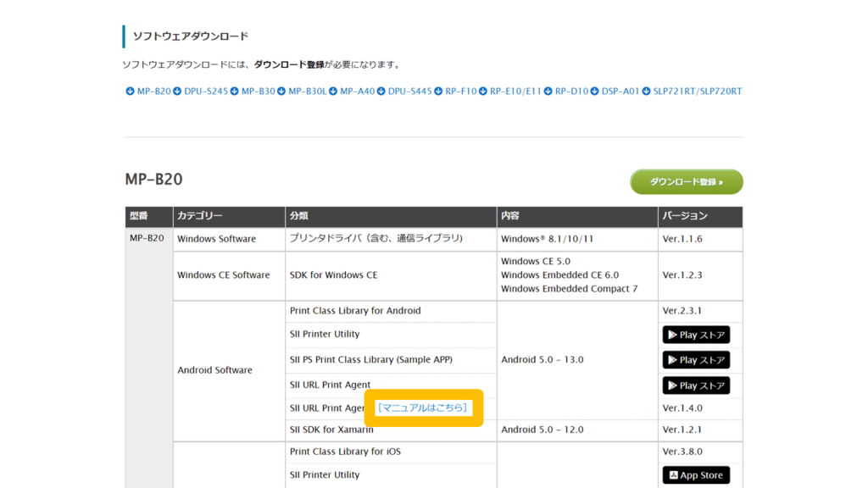Jump to the MP-A40 anchor link
868x488 pixels.
click(x=357, y=91)
